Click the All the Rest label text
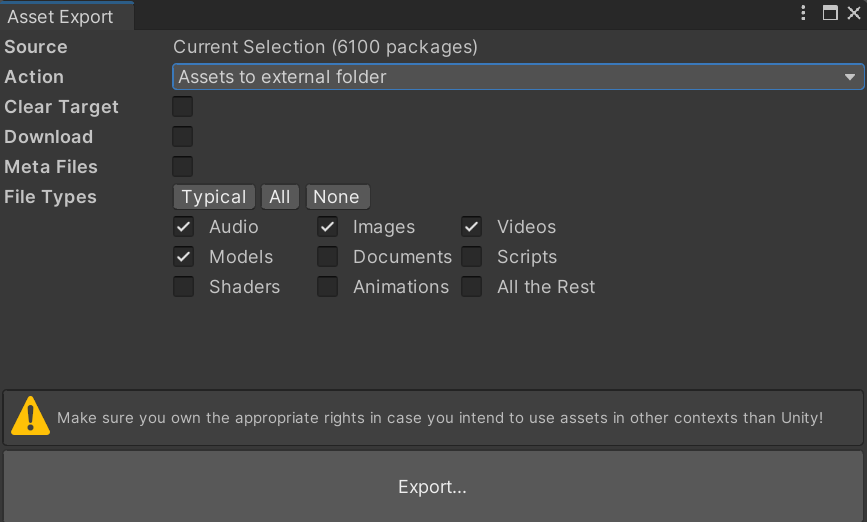The height and width of the screenshot is (522, 867). [x=546, y=286]
